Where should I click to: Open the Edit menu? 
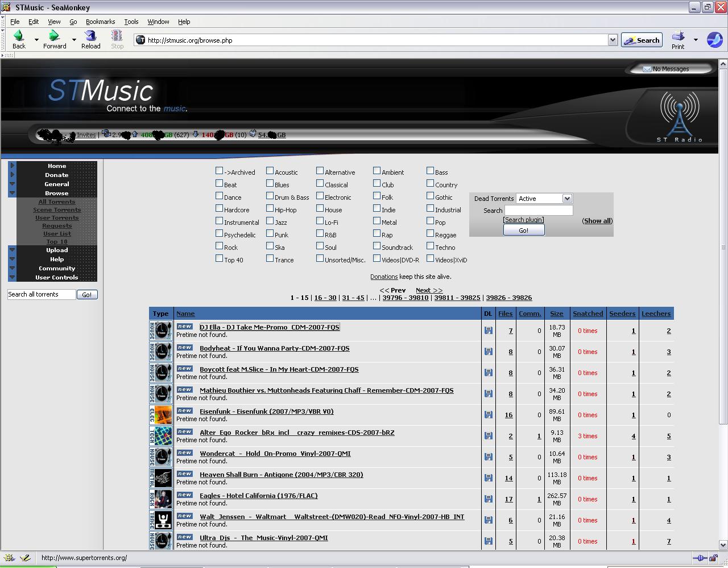pyautogui.click(x=34, y=22)
